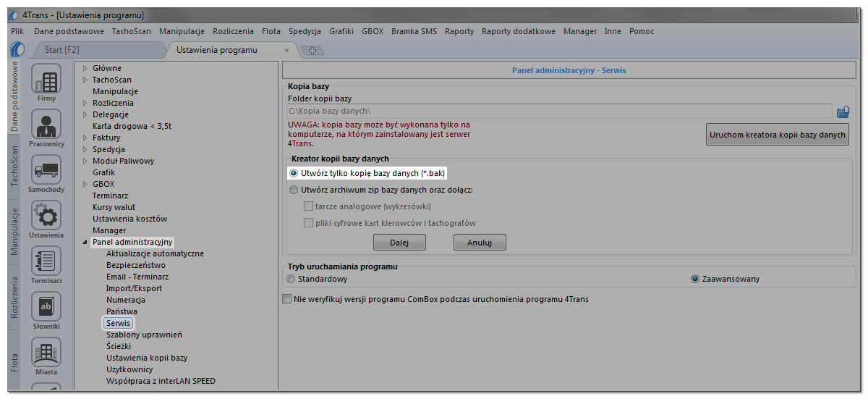Choose the Zaawansowany startup mode

tap(695, 279)
